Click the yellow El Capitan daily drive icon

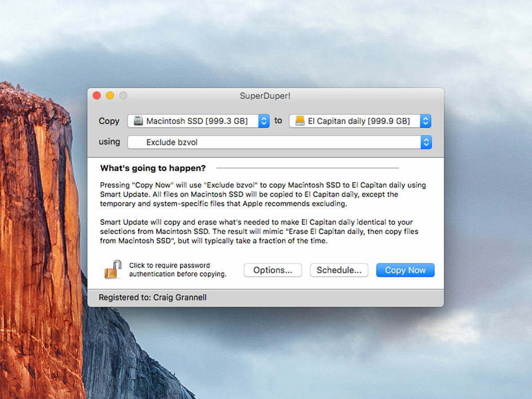click(x=300, y=121)
